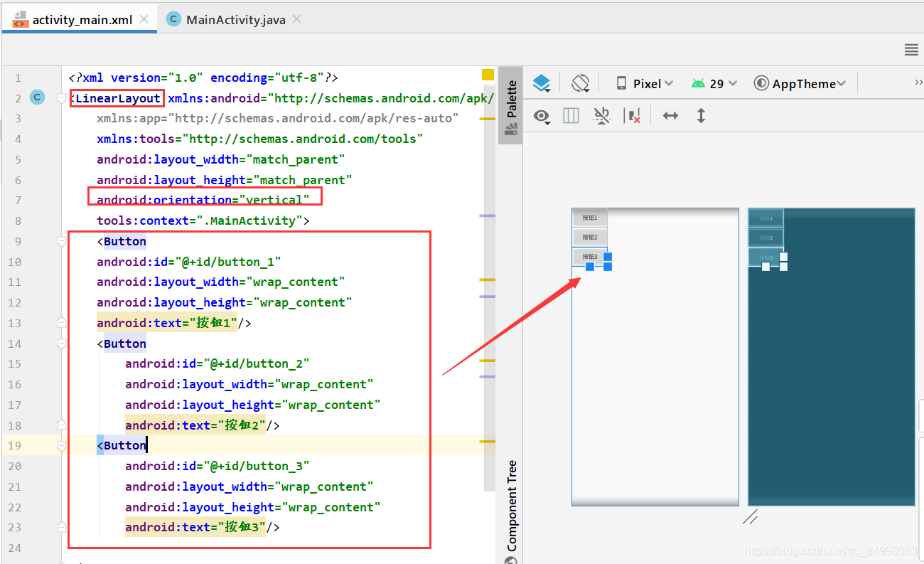The width and height of the screenshot is (924, 564).
Task: Open the API 29 version dropdown
Action: (x=714, y=84)
